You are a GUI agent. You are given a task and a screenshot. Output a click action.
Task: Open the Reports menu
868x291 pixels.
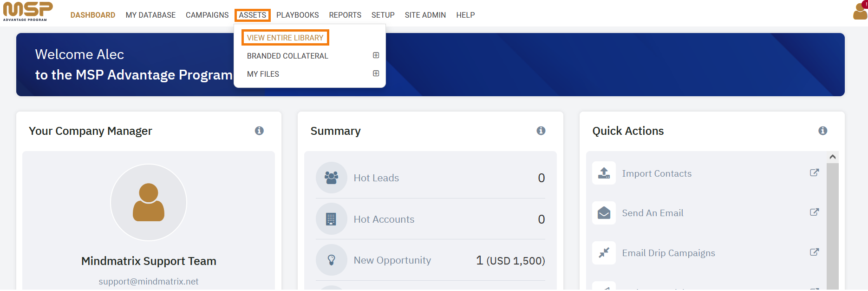tap(345, 15)
